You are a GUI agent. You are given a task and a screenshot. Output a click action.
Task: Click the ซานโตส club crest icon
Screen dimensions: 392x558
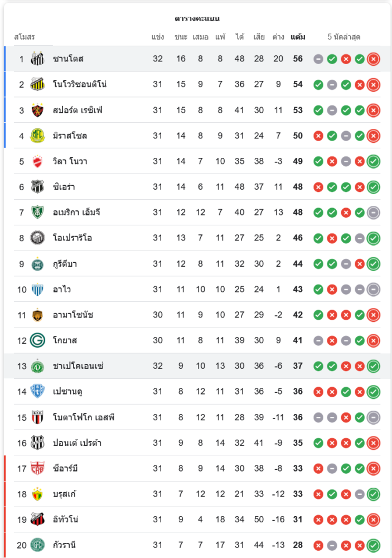[x=37, y=59]
